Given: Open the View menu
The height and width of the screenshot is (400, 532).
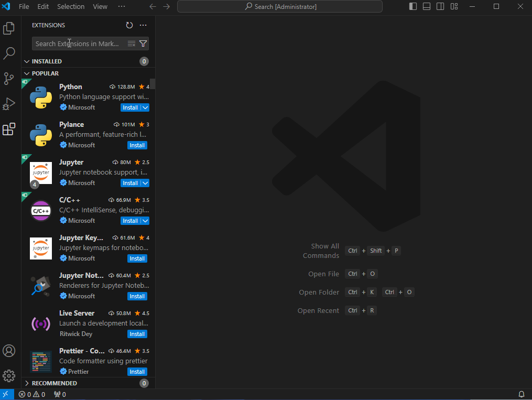Looking at the screenshot, I should [100, 6].
